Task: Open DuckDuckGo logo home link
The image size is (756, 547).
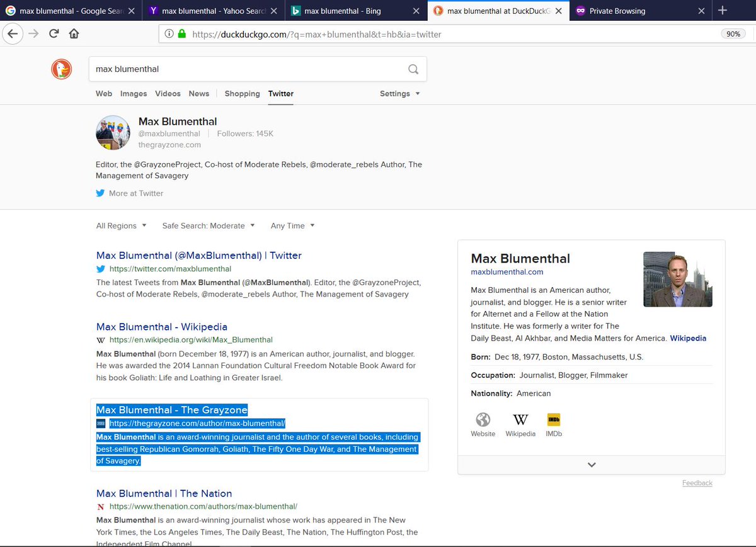Action: click(x=62, y=69)
